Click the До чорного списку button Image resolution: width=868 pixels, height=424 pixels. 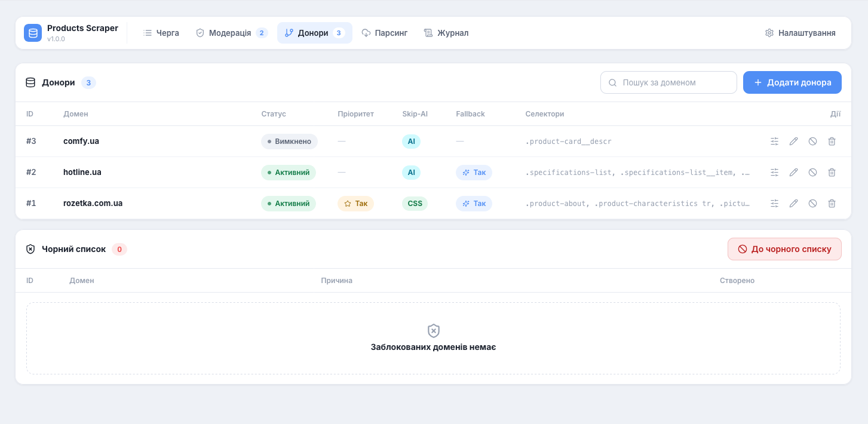tap(784, 249)
